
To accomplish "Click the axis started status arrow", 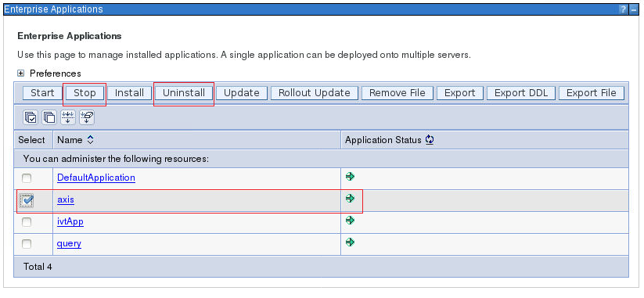I will click(x=350, y=199).
